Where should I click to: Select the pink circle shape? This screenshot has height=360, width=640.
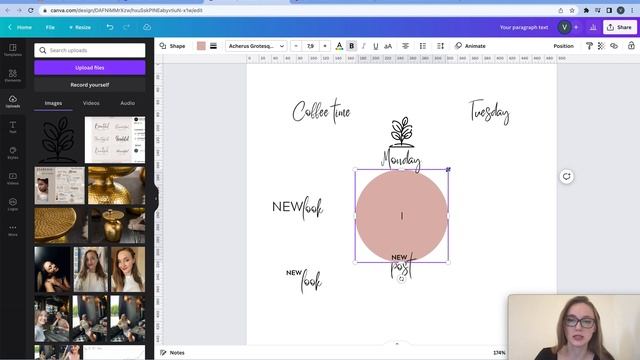coord(402,216)
